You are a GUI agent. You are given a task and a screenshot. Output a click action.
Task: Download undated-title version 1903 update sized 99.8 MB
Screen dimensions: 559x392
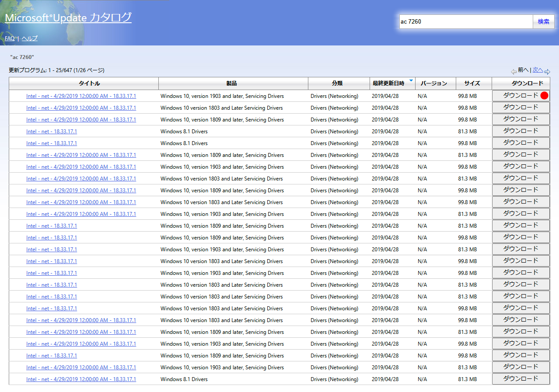click(521, 273)
